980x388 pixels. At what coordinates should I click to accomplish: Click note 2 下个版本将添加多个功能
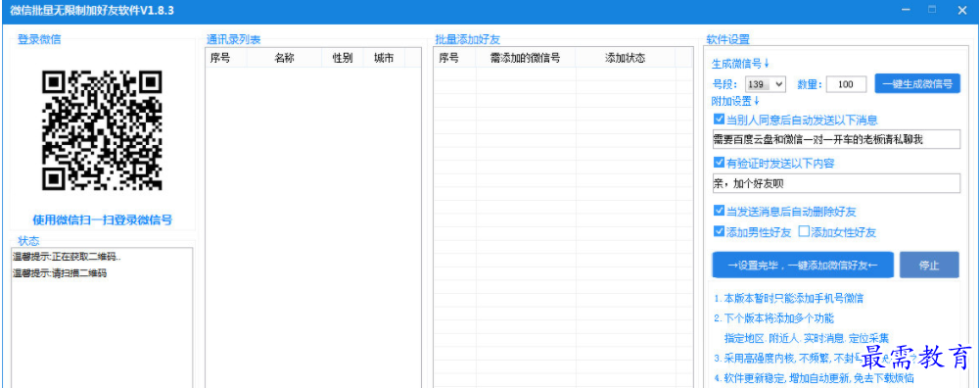pos(773,317)
